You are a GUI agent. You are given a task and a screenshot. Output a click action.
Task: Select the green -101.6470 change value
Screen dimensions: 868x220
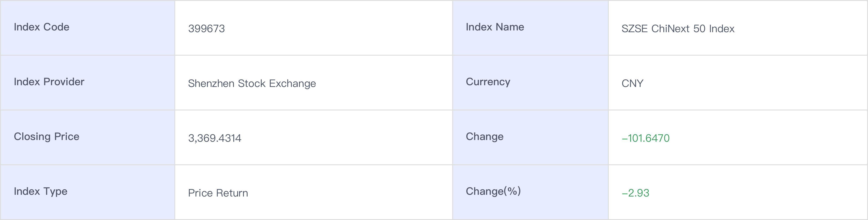click(x=645, y=138)
